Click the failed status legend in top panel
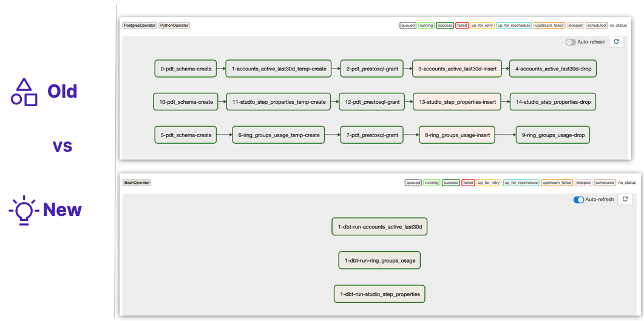The height and width of the screenshot is (321, 644). 461,25
